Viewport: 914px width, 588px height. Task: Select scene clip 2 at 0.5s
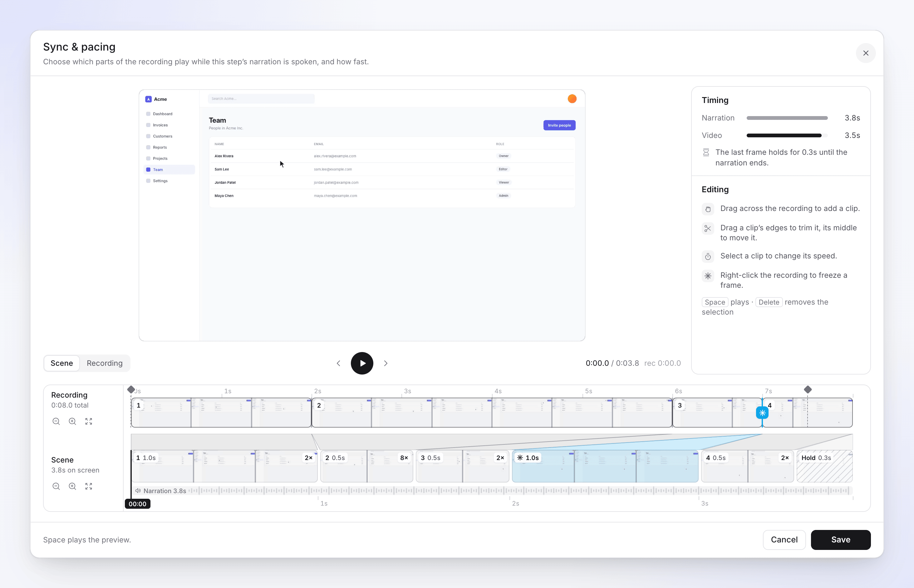pos(367,466)
